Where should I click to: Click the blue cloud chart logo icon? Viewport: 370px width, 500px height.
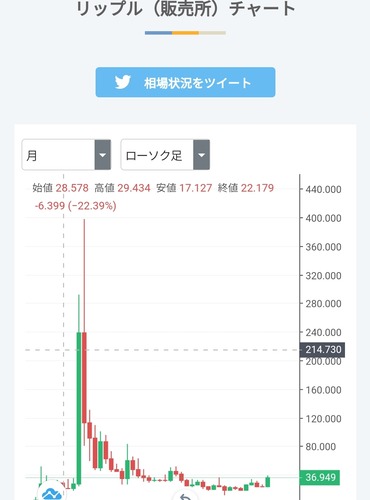[52, 493]
